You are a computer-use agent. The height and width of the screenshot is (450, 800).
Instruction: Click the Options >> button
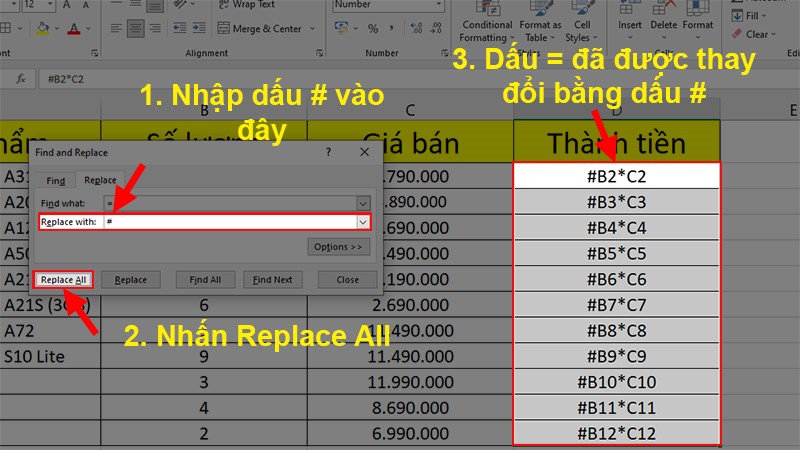tap(338, 247)
